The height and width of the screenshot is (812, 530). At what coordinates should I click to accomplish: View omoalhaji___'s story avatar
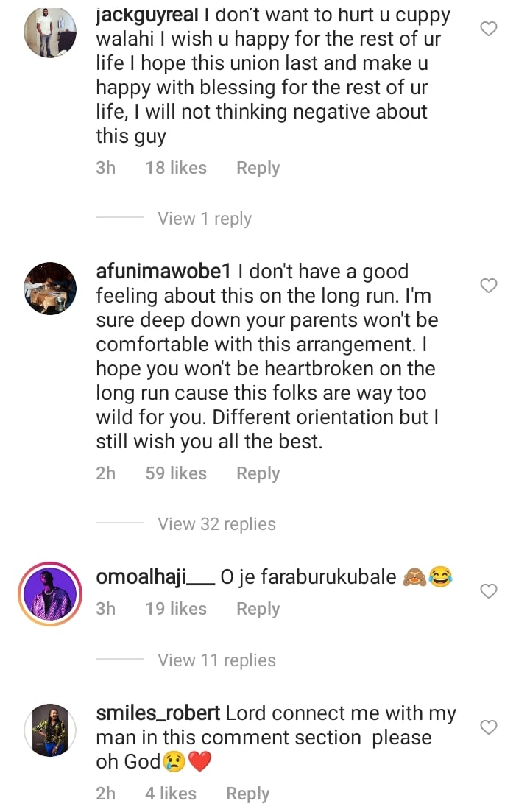(x=50, y=593)
